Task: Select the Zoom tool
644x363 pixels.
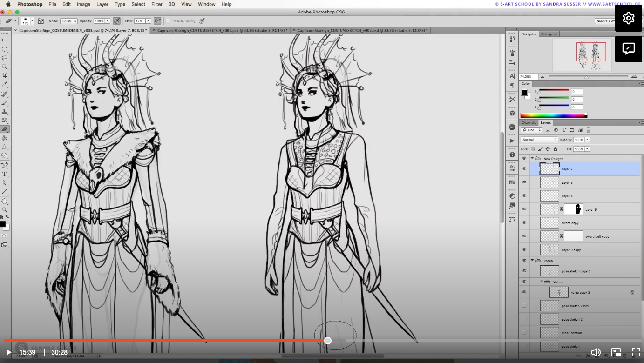Action: [5, 210]
